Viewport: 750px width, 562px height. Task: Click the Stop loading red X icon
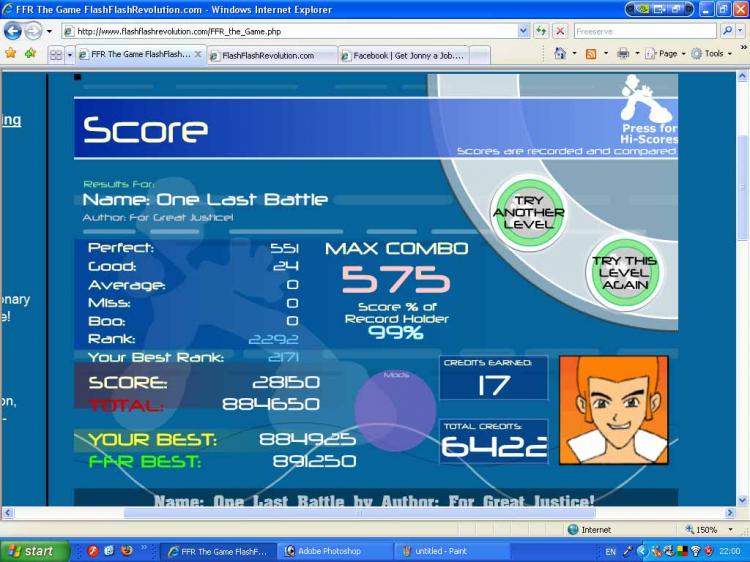coord(560,32)
